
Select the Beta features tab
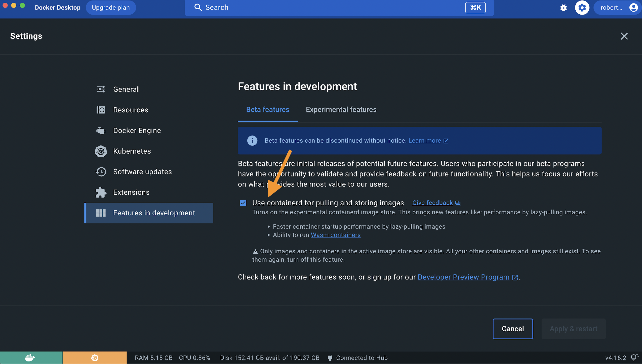click(x=267, y=110)
